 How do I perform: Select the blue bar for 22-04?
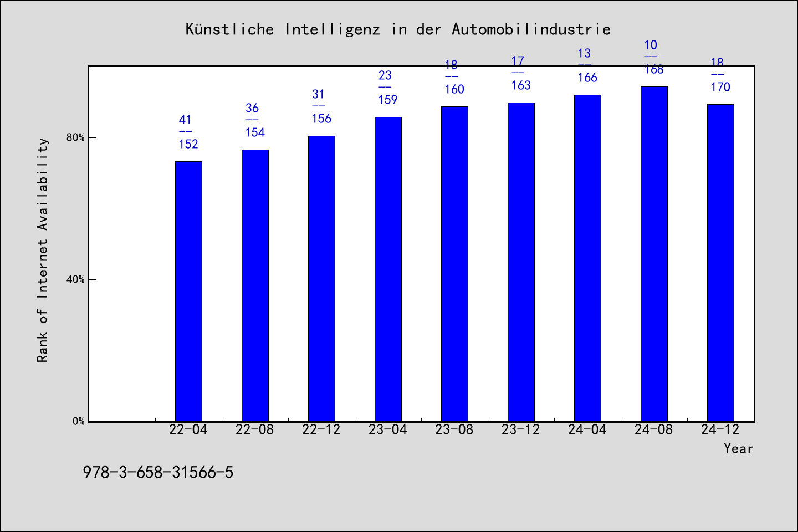188,291
